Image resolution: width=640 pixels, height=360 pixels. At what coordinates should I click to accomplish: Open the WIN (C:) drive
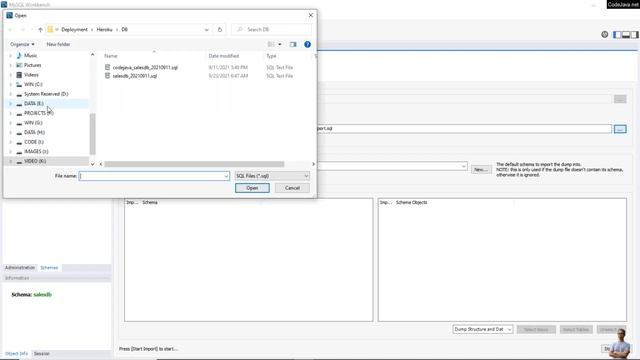(33, 84)
